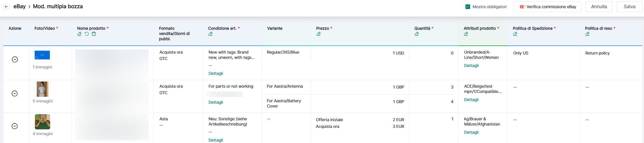
Task: Click the back arrow beside eBay
Action: tap(6, 7)
